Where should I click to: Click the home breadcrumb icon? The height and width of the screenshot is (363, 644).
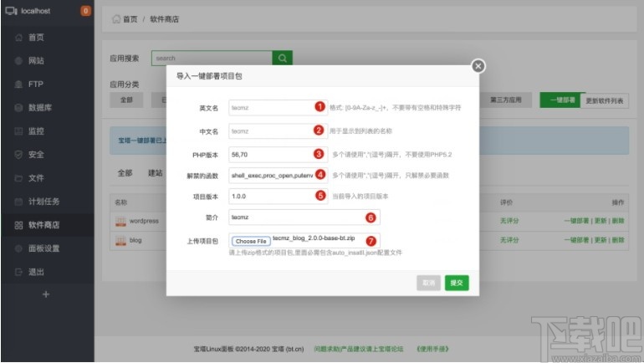(116, 19)
